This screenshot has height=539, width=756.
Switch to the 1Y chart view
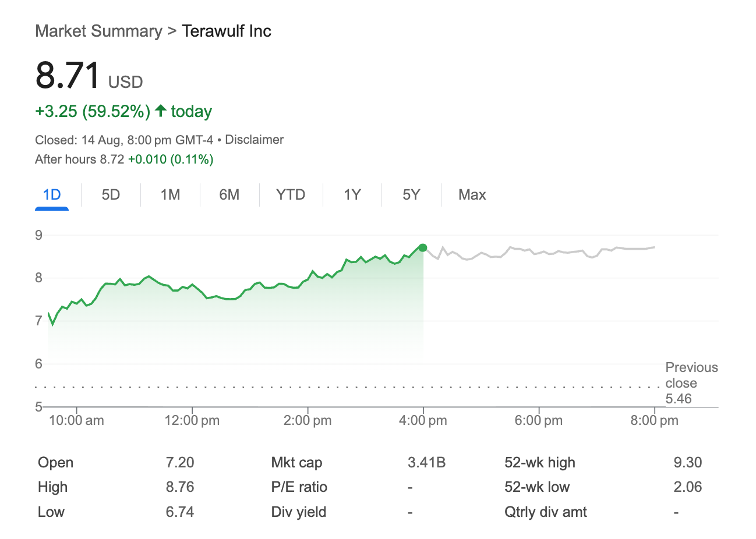point(352,194)
